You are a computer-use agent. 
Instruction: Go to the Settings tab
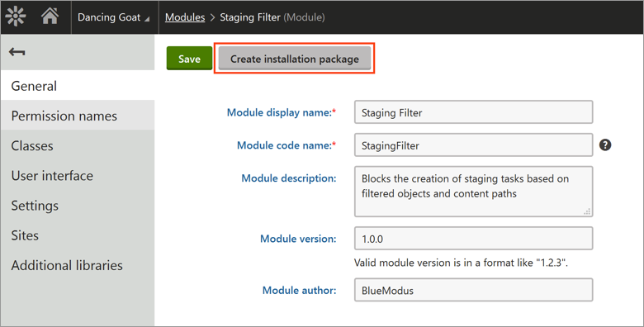click(x=78, y=206)
